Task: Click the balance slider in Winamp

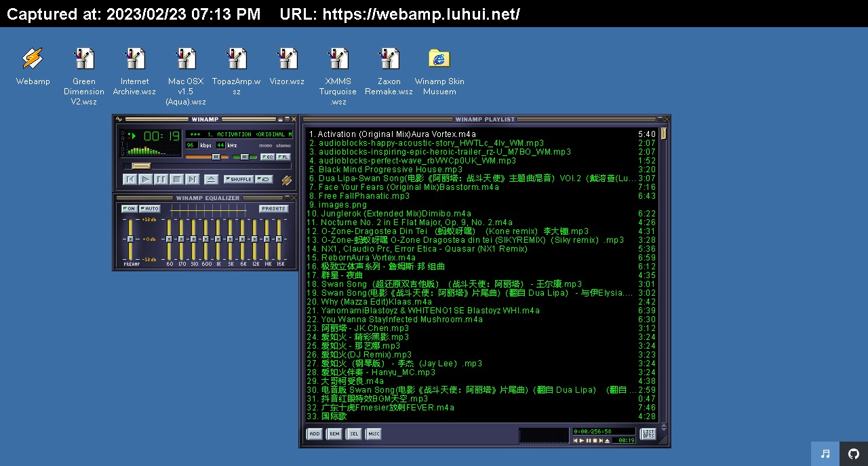Action: (x=245, y=157)
